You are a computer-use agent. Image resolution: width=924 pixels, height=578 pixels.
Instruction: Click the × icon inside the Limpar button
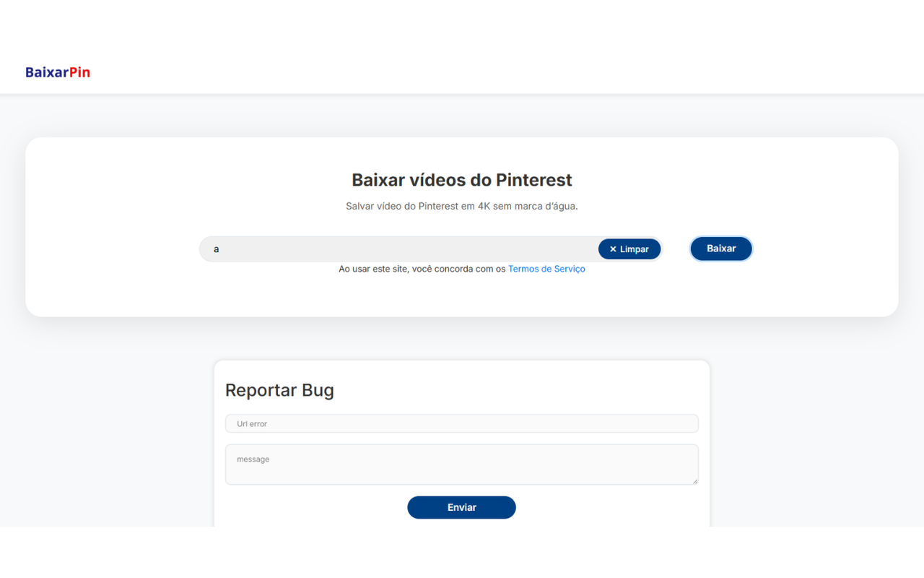pyautogui.click(x=611, y=249)
